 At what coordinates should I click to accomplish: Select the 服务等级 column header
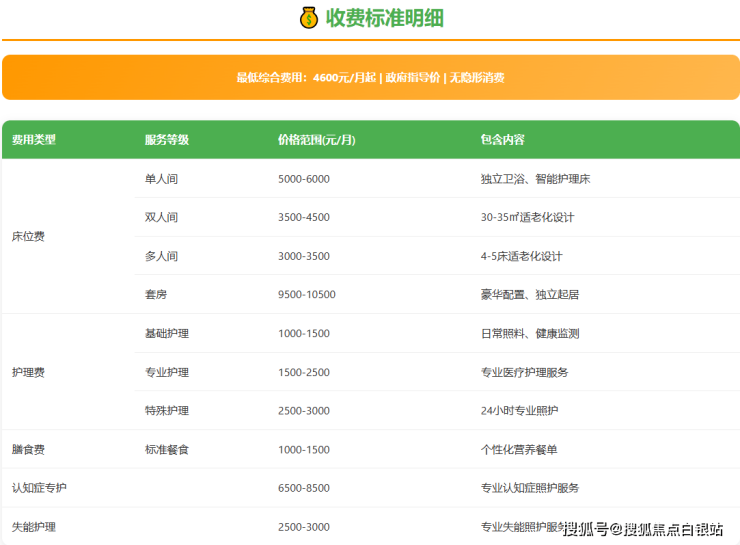coord(166,140)
